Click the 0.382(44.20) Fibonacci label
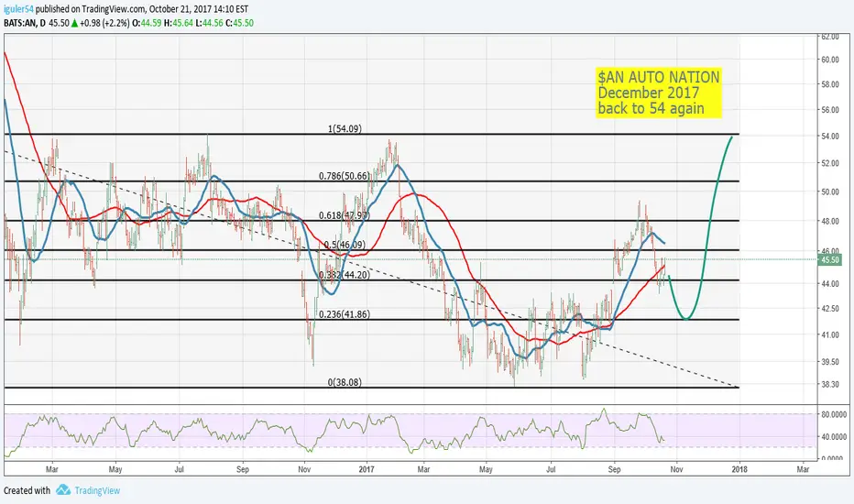The height and width of the screenshot is (504, 854). click(x=345, y=275)
